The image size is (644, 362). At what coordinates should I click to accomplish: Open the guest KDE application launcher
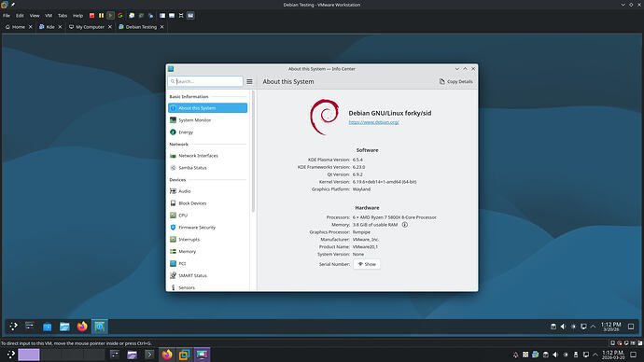click(14, 327)
